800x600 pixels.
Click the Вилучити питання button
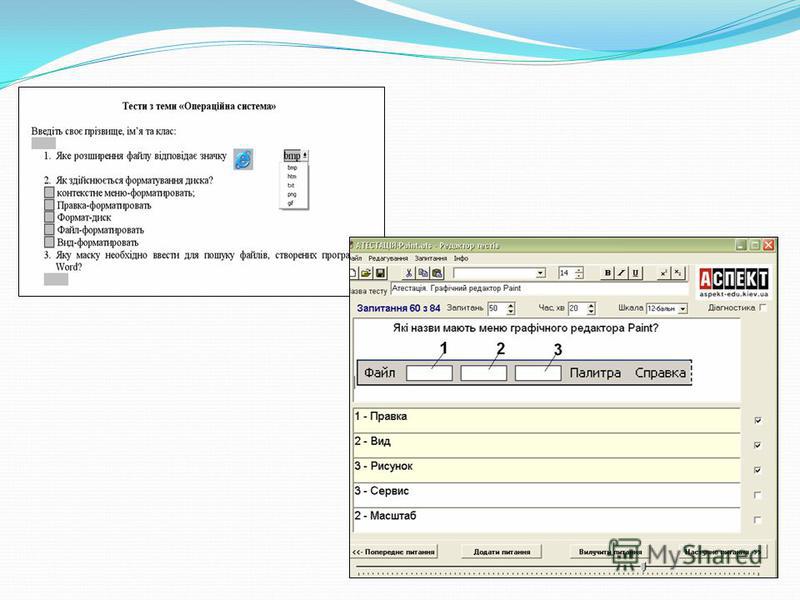610,552
